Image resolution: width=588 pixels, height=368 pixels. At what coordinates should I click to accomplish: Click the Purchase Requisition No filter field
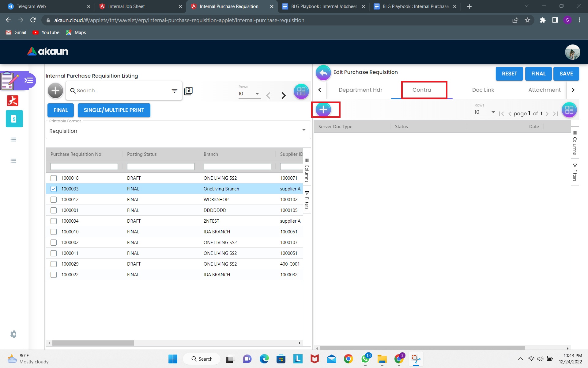point(84,167)
